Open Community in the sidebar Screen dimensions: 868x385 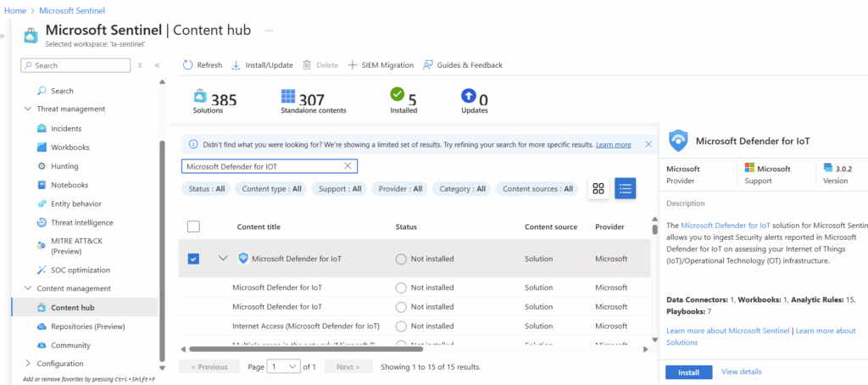point(70,345)
